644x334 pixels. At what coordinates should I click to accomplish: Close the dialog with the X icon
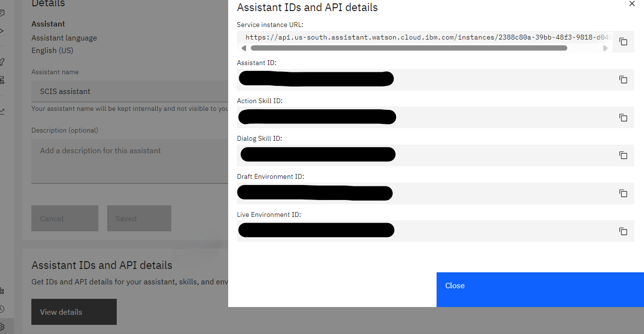632,4
